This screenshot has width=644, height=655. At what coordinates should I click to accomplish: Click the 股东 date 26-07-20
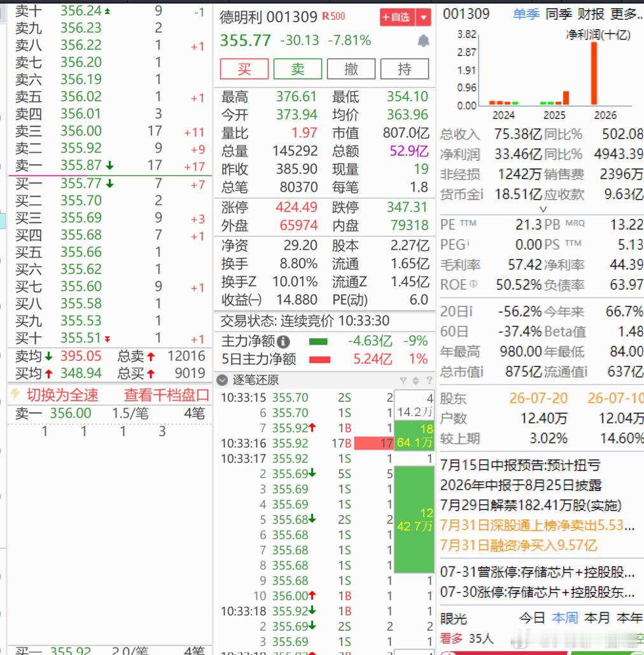538,398
